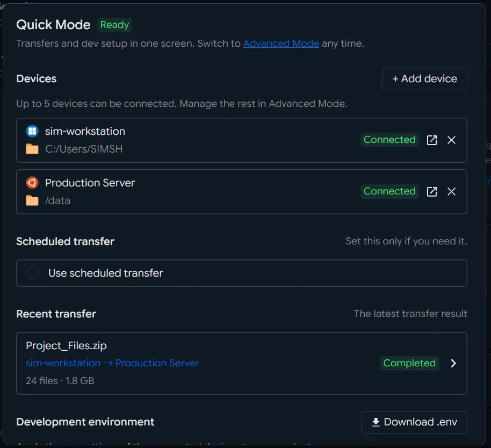Image resolution: width=491 pixels, height=448 pixels.
Task: Click folder icon next to C:/Users/SIMSH
Action: pyautogui.click(x=32, y=149)
